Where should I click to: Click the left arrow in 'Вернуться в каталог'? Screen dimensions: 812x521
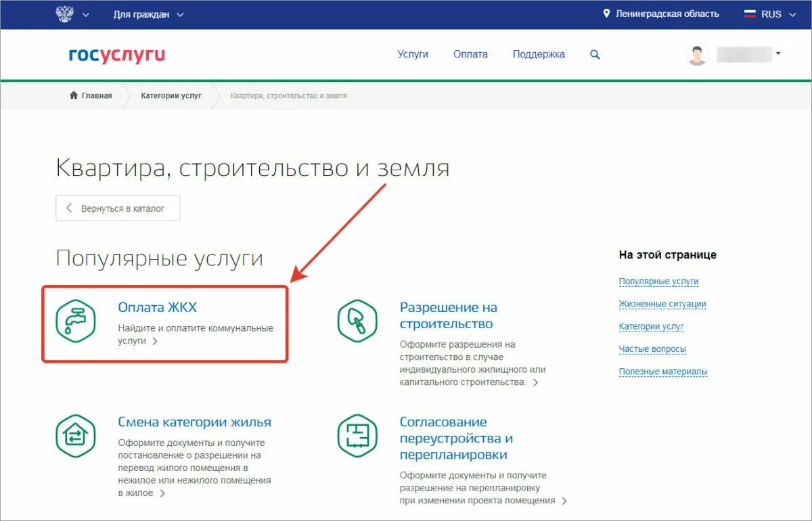[68, 208]
